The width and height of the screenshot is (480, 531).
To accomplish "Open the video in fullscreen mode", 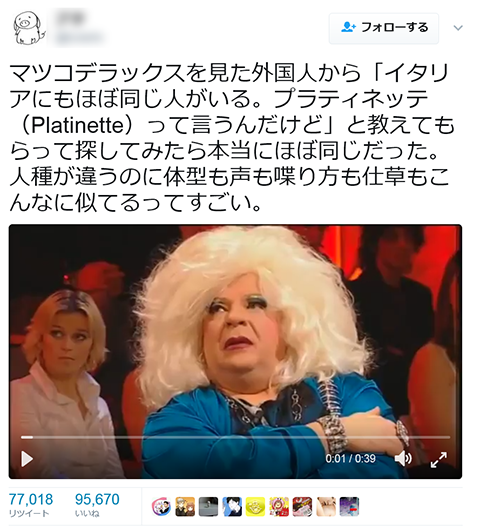I will 439,460.
